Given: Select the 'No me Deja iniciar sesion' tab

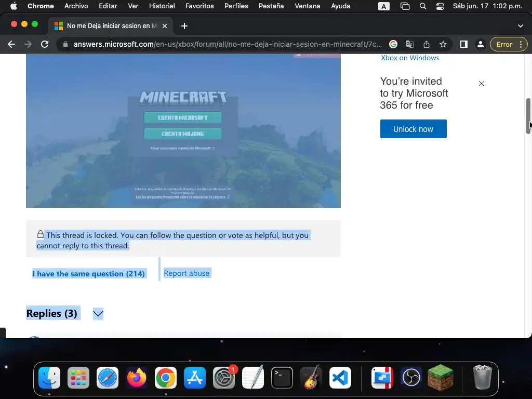Looking at the screenshot, I should [111, 26].
